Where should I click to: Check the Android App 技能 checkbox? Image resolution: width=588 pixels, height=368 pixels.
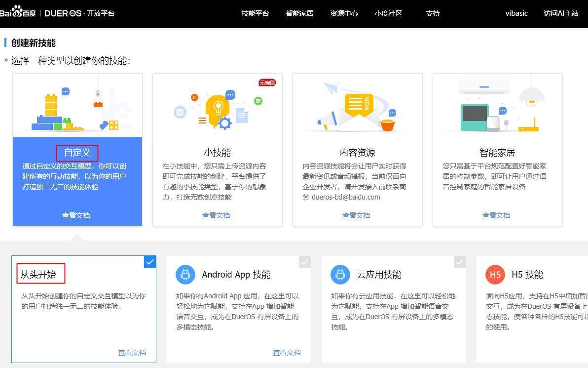[304, 262]
